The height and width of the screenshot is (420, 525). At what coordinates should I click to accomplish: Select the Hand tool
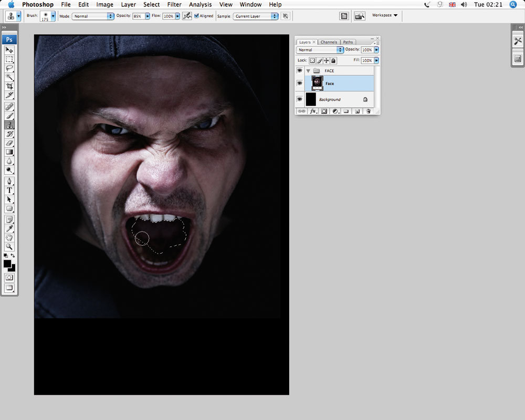(x=9, y=238)
